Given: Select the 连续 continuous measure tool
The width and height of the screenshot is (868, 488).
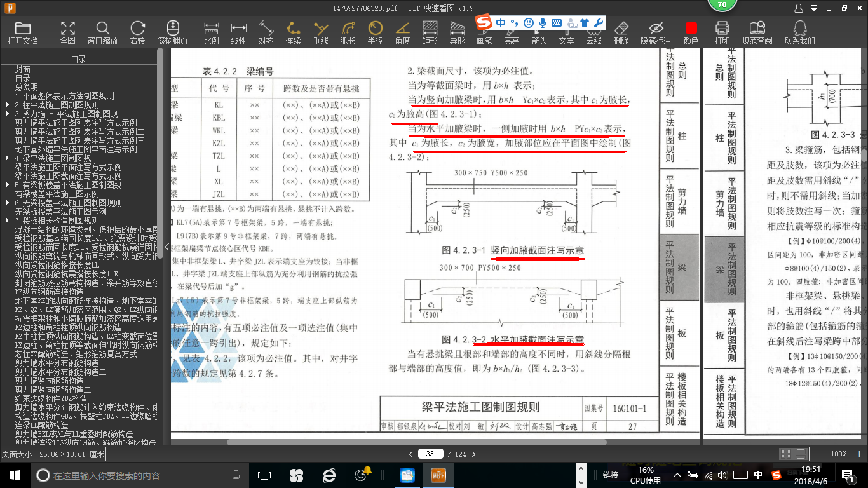Looking at the screenshot, I should click(293, 32).
